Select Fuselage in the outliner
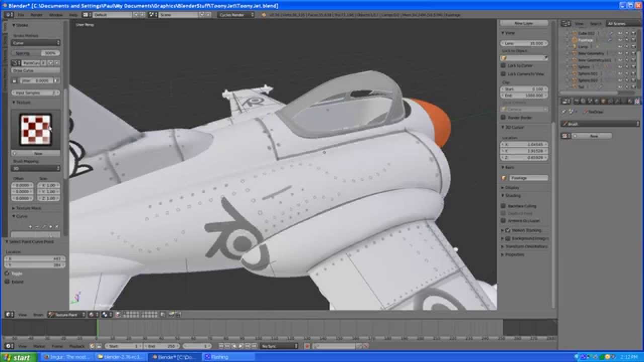This screenshot has width=644, height=362. coord(585,40)
